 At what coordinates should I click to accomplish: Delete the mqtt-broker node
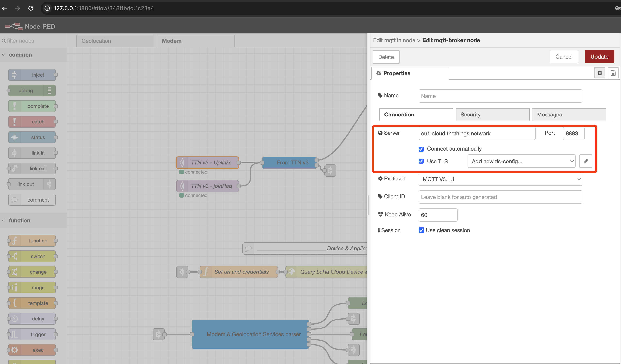[x=386, y=57]
